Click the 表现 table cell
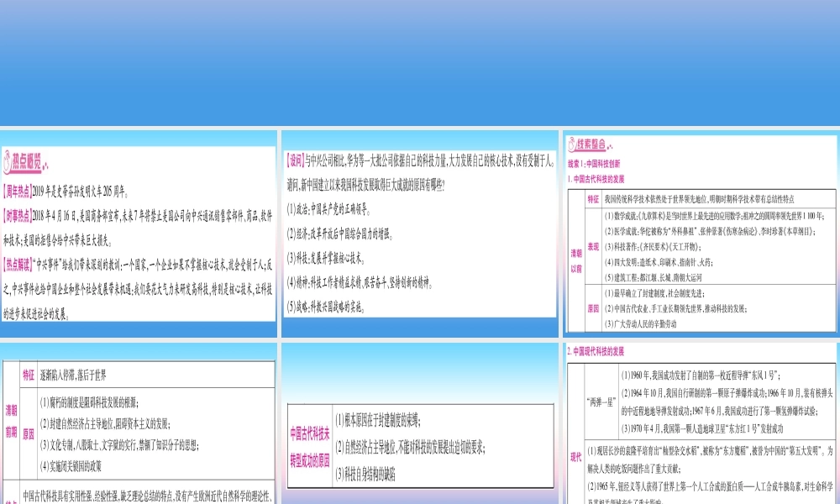Image resolution: width=840 pixels, height=504 pixels. 593,247
